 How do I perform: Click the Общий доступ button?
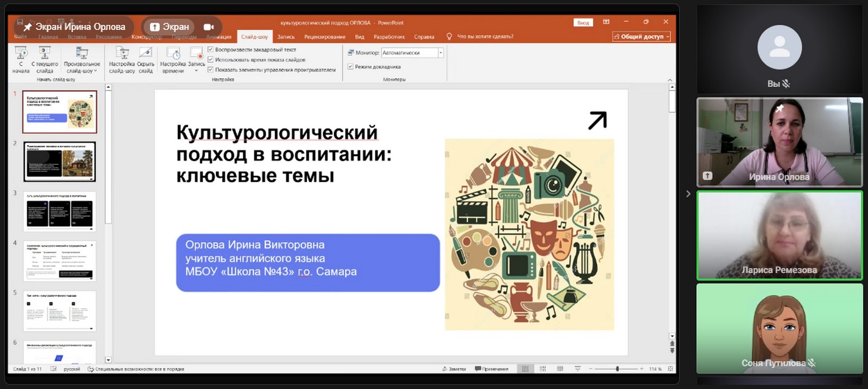(641, 36)
